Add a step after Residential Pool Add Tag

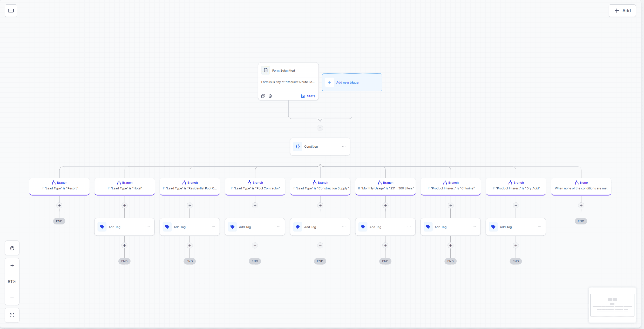[190, 245]
